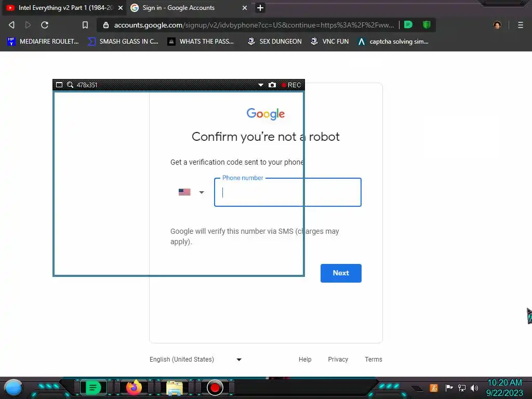Screen dimensions: 532x399
Task: Open the green shield extension icon
Action: [427, 25]
